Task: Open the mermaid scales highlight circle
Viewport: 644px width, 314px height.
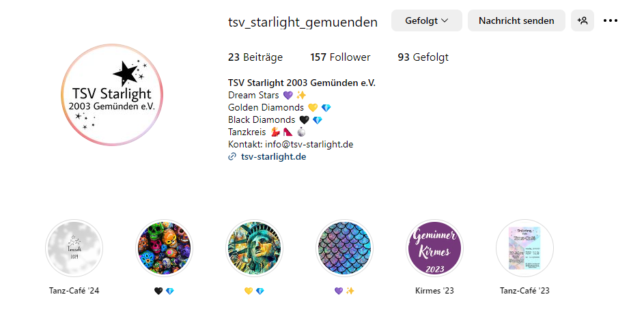Action: [x=344, y=248]
